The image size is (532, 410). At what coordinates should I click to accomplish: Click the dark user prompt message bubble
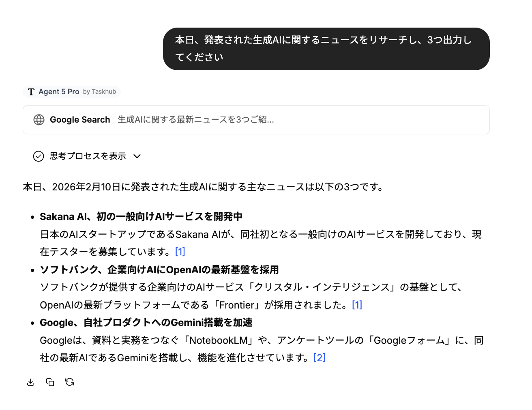(x=326, y=49)
